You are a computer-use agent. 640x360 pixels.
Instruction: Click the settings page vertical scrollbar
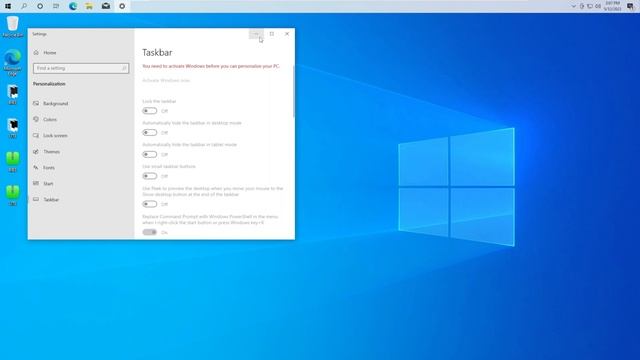tap(293, 92)
